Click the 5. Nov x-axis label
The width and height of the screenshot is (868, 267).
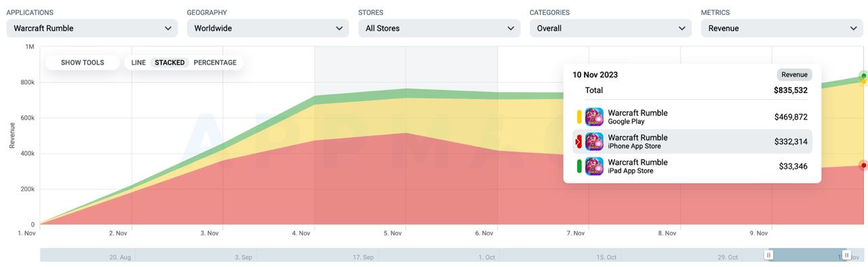393,233
